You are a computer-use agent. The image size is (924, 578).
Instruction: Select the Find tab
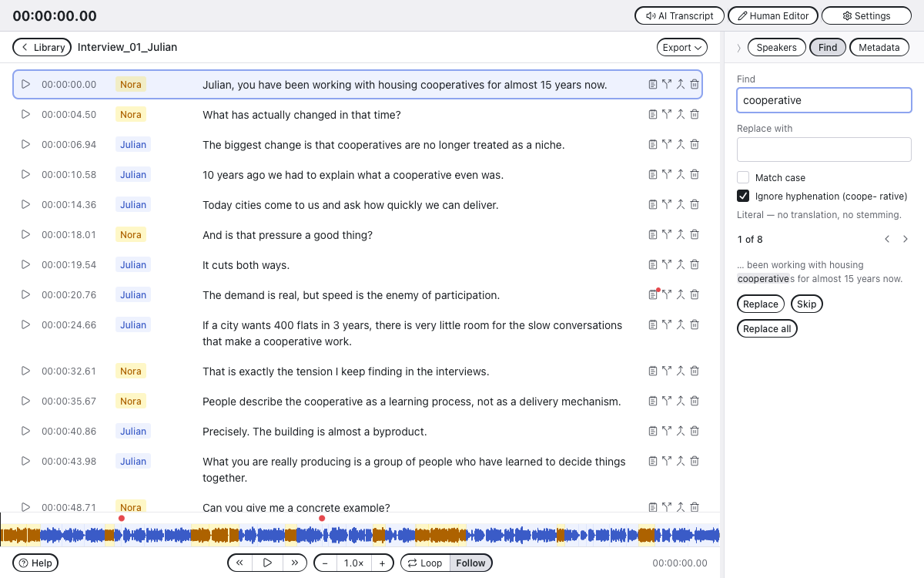828,47
